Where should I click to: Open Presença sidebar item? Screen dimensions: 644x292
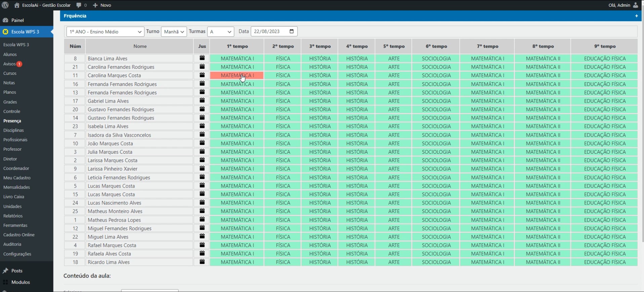[x=12, y=121]
